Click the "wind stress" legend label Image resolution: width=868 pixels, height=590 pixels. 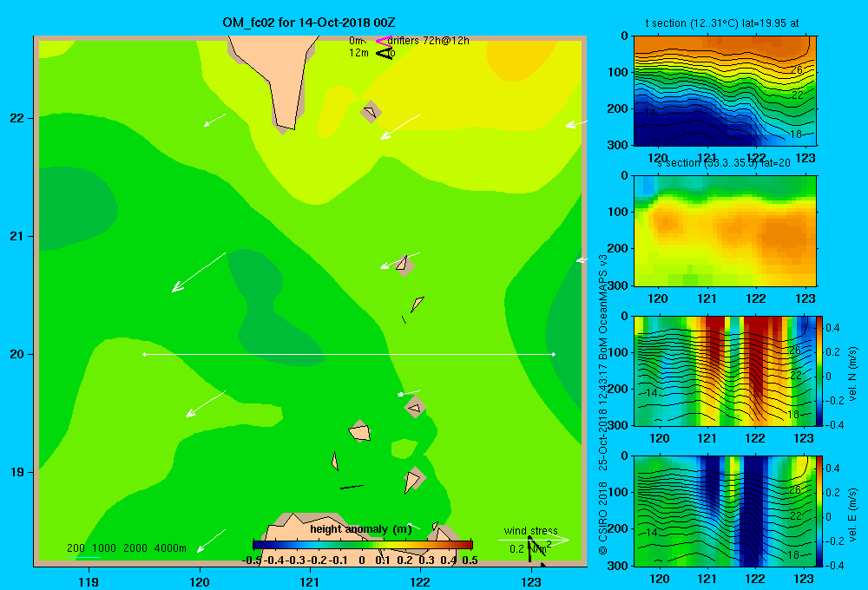(x=531, y=531)
